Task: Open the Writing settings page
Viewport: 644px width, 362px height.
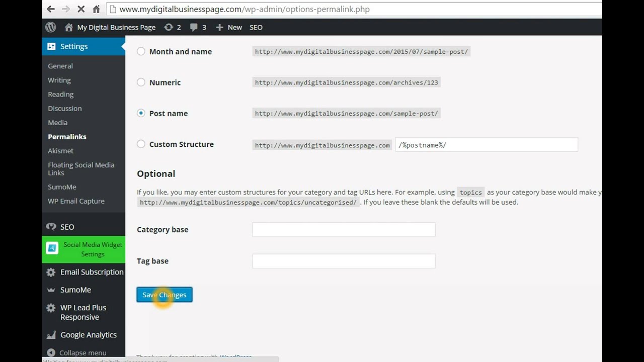Action: click(59, 80)
